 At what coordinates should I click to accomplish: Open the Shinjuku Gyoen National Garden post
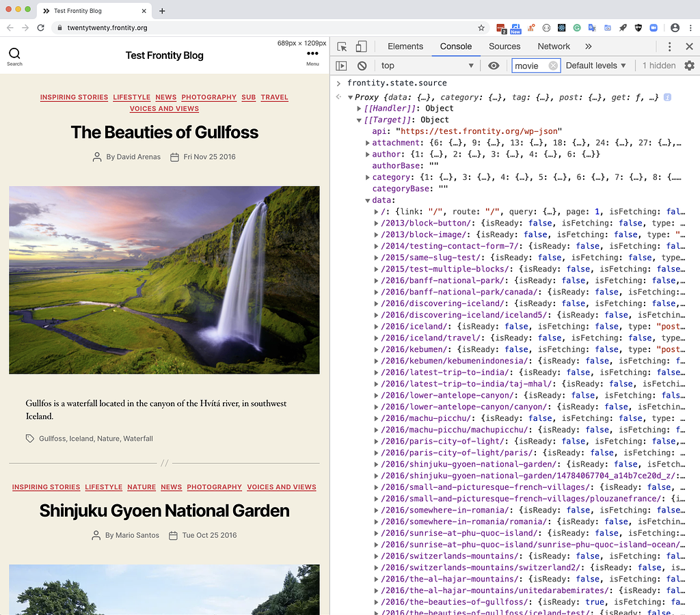[x=164, y=510]
